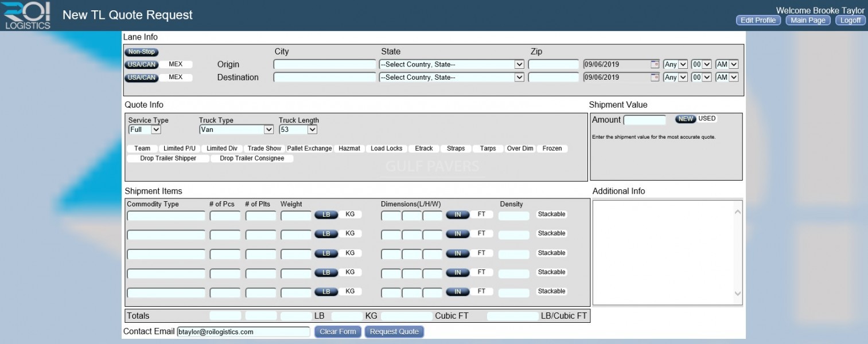868x344 pixels.
Task: Click the Destination City field
Action: click(x=325, y=77)
